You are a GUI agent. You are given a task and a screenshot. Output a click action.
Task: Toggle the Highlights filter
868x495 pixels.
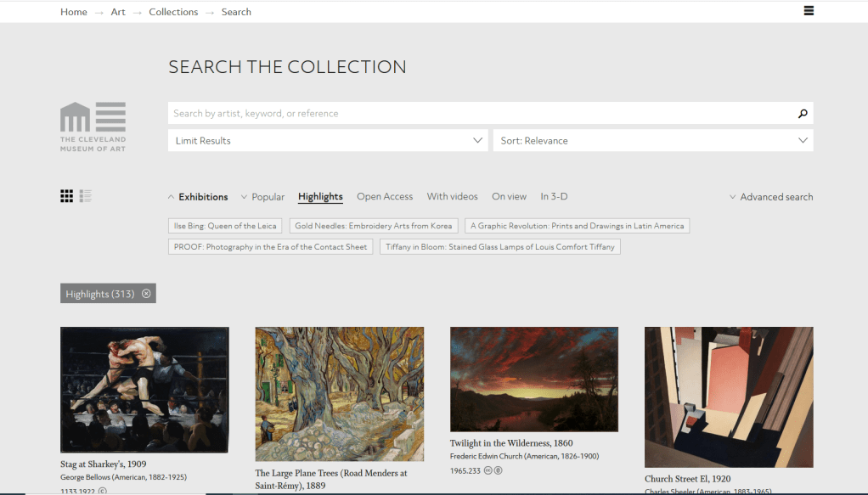[320, 197]
